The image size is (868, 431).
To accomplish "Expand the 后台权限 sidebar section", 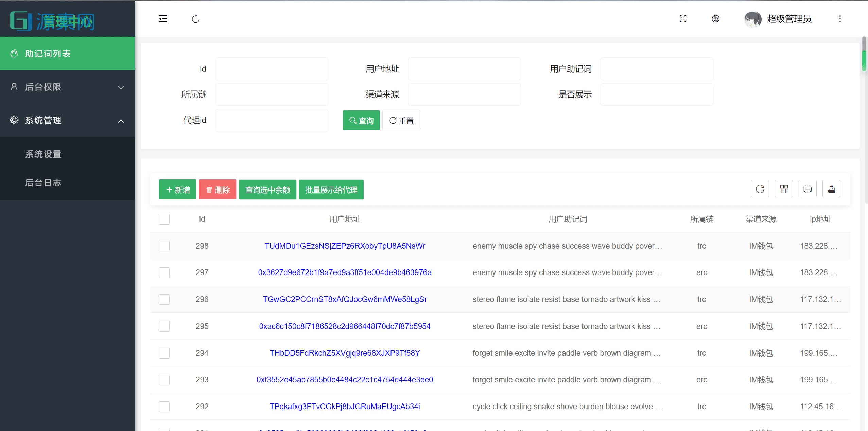I will coord(67,87).
